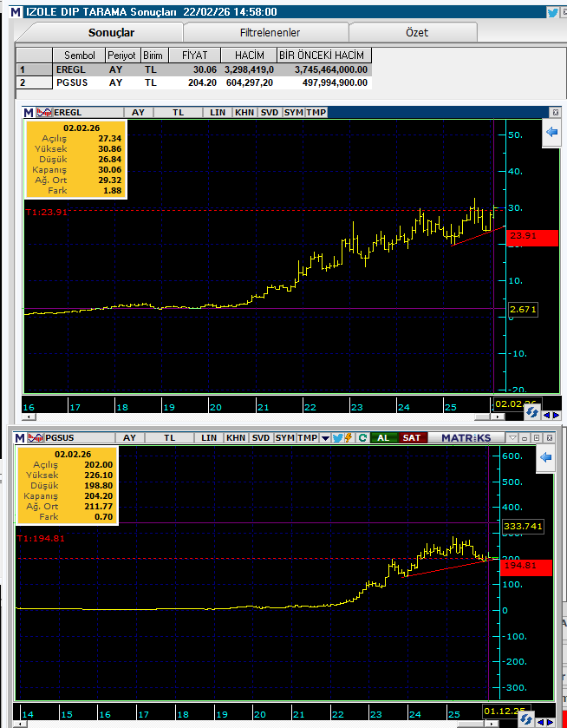Toggle KHN on the PGSUS chart
The width and height of the screenshot is (567, 728).
pos(236,438)
